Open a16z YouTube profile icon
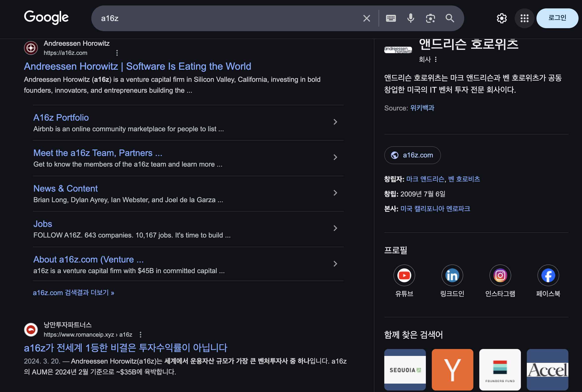This screenshot has height=392, width=582. 404,275
